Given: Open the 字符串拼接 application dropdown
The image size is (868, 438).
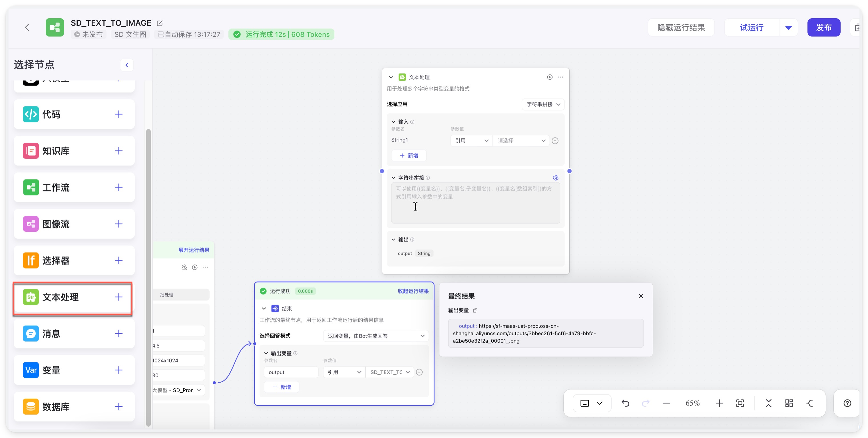Looking at the screenshot, I should click(543, 104).
